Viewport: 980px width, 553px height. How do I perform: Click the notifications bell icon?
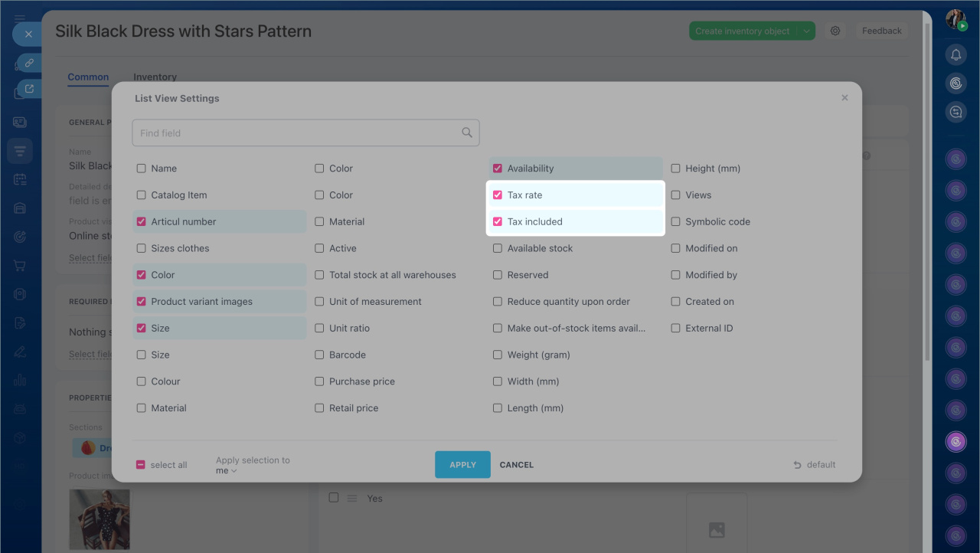coord(955,54)
